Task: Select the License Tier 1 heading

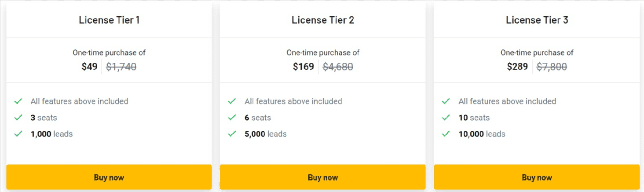Action: pos(109,20)
